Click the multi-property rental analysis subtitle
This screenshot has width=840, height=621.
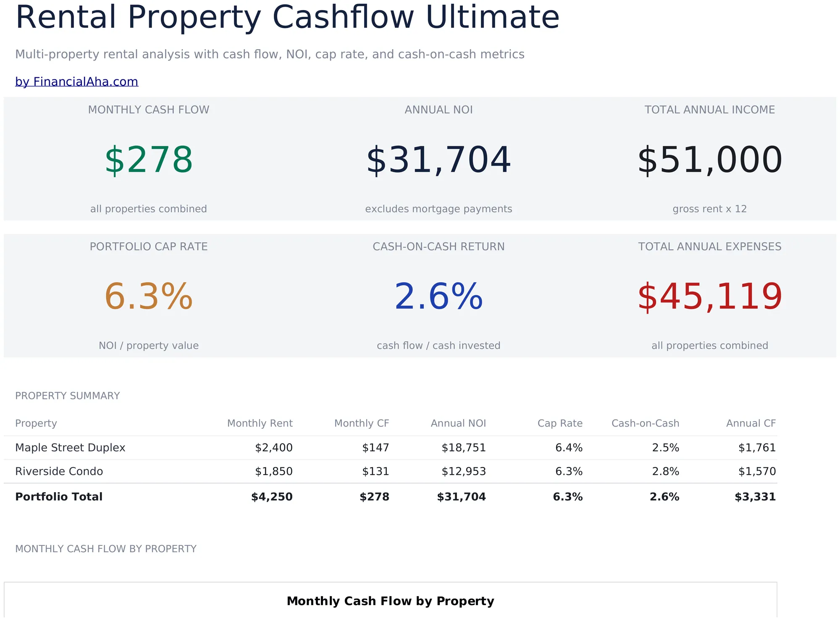270,54
